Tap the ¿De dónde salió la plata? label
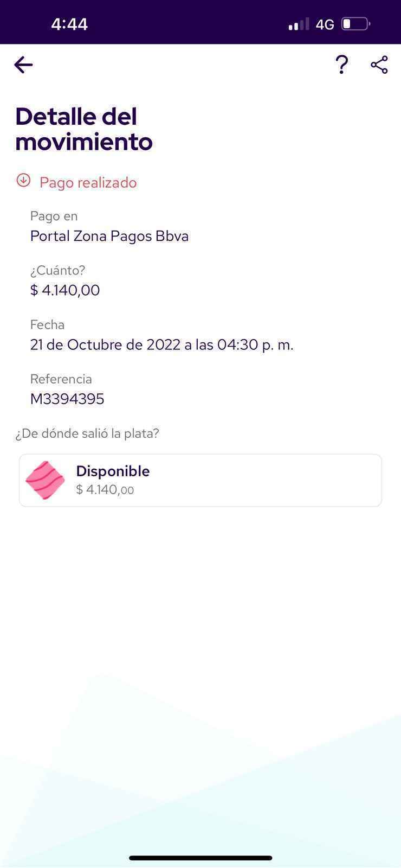 (x=87, y=433)
